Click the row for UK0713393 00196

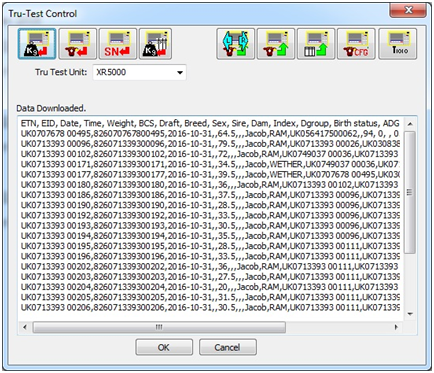[x=210, y=256]
